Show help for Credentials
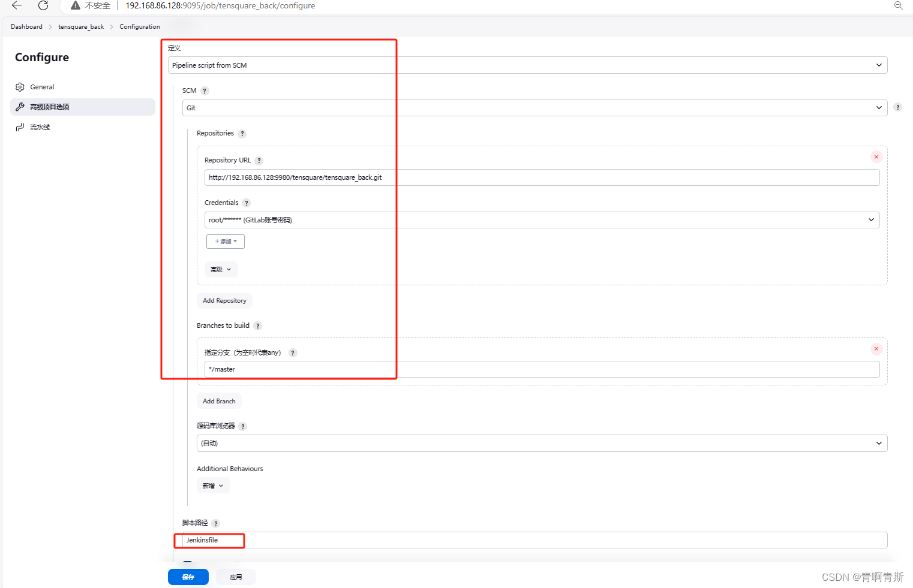This screenshot has width=913, height=588. (x=247, y=203)
